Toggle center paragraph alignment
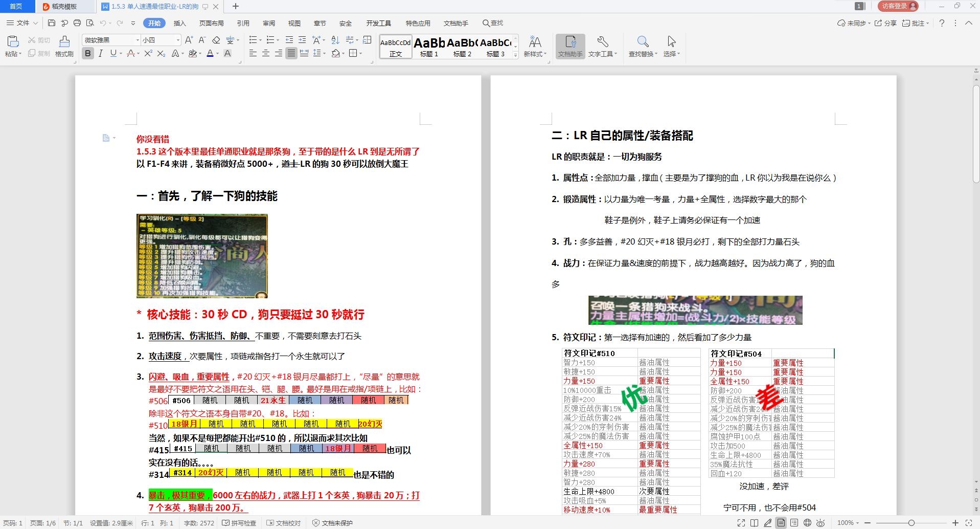 pos(266,53)
